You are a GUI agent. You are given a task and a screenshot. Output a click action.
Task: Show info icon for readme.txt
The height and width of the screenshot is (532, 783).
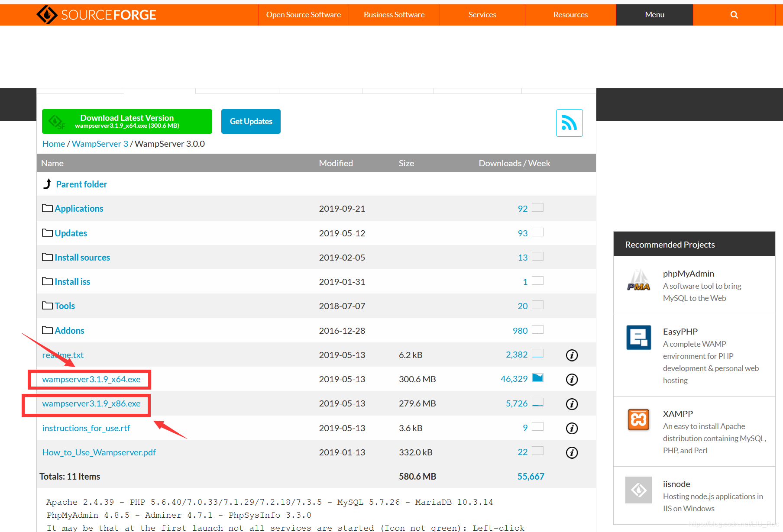click(572, 355)
